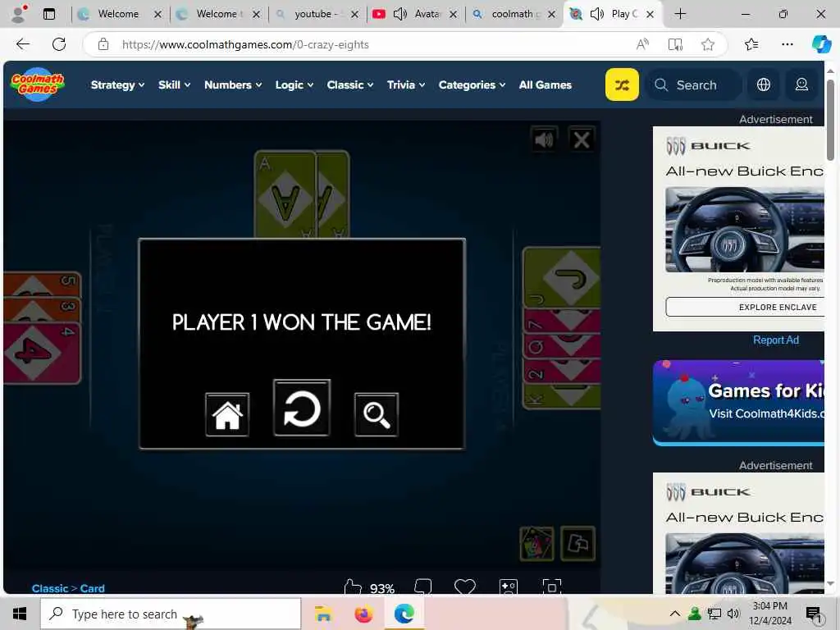The height and width of the screenshot is (630, 840).
Task: Restart the game with the replay icon
Action: pos(302,409)
